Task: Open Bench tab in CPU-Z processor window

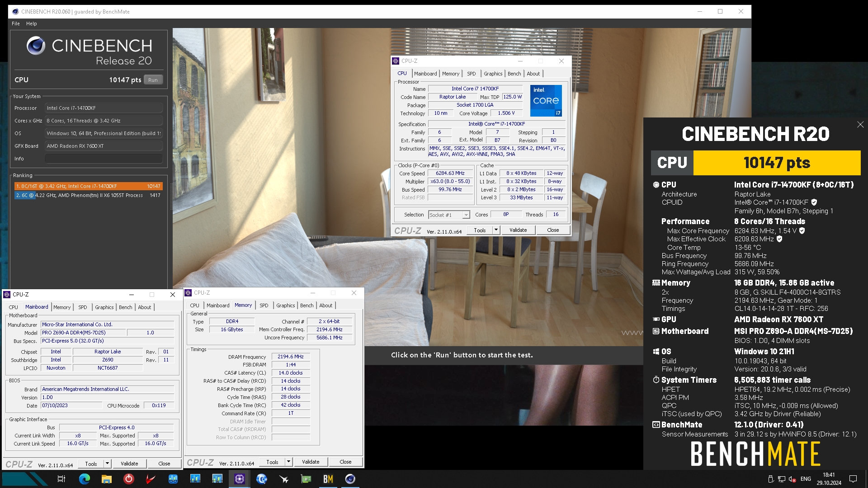Action: point(514,74)
